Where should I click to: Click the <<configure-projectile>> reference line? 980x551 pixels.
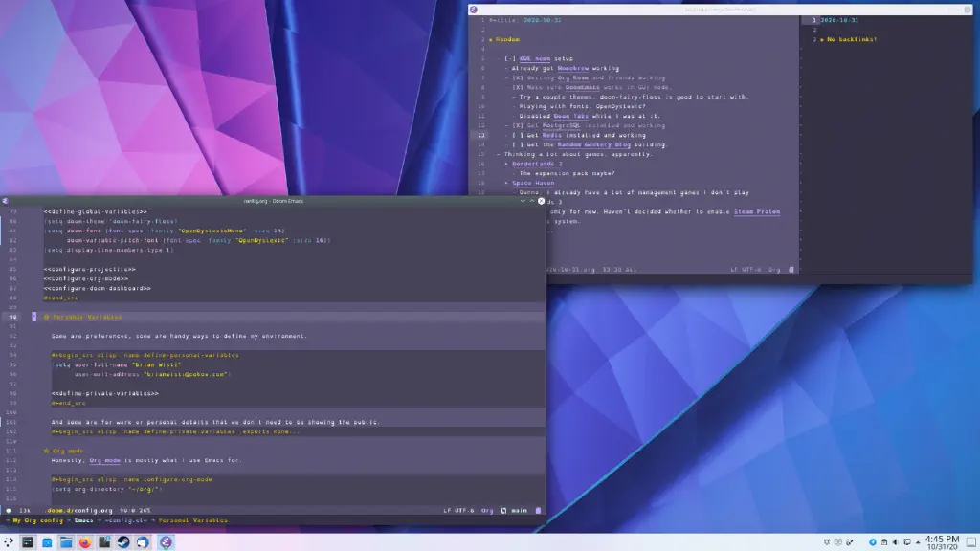click(x=89, y=269)
